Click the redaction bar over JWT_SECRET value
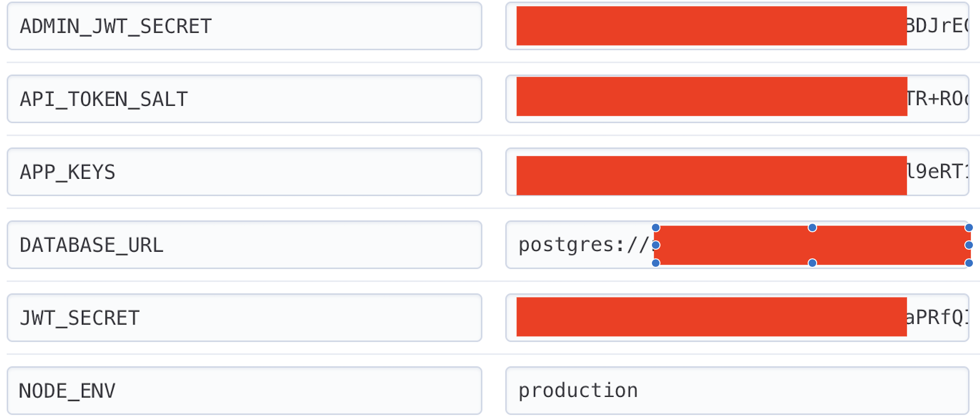The height and width of the screenshot is (419, 980). tap(710, 318)
